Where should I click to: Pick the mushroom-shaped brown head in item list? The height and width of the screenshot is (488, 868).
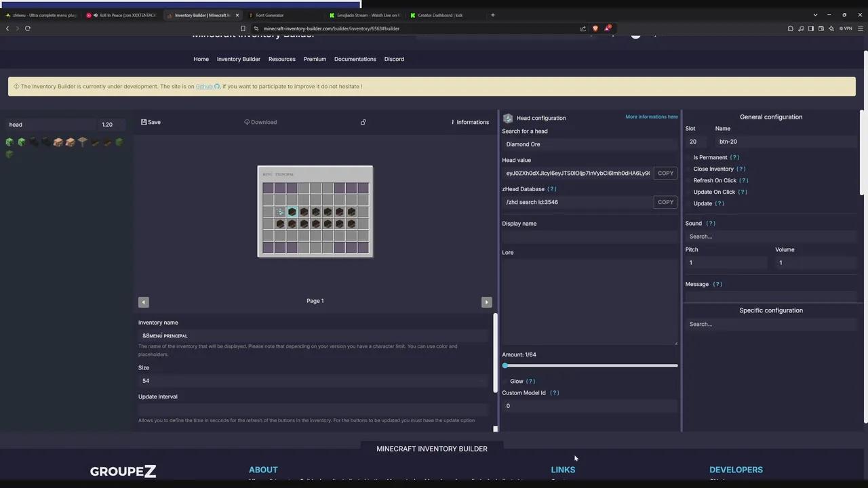click(x=83, y=142)
